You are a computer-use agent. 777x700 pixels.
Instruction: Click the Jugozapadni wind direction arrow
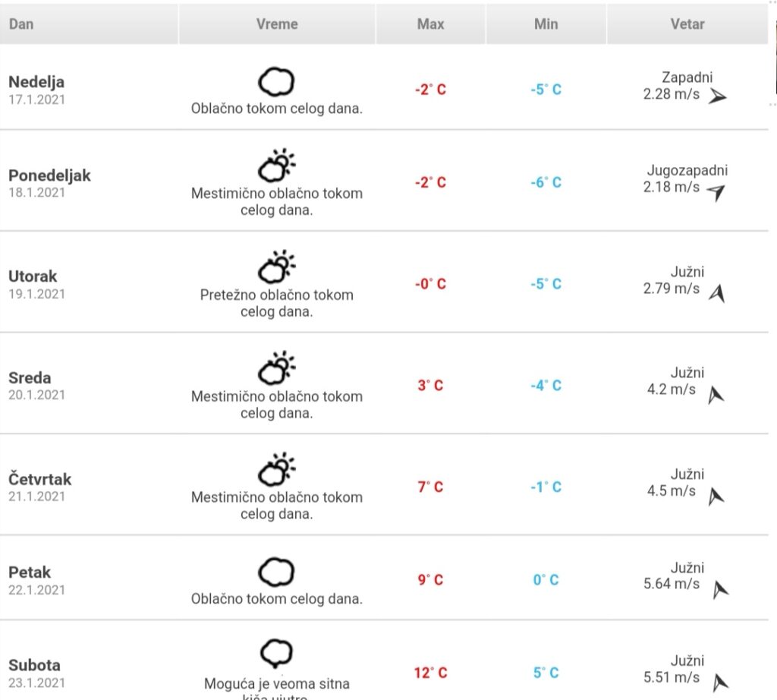[x=716, y=192]
